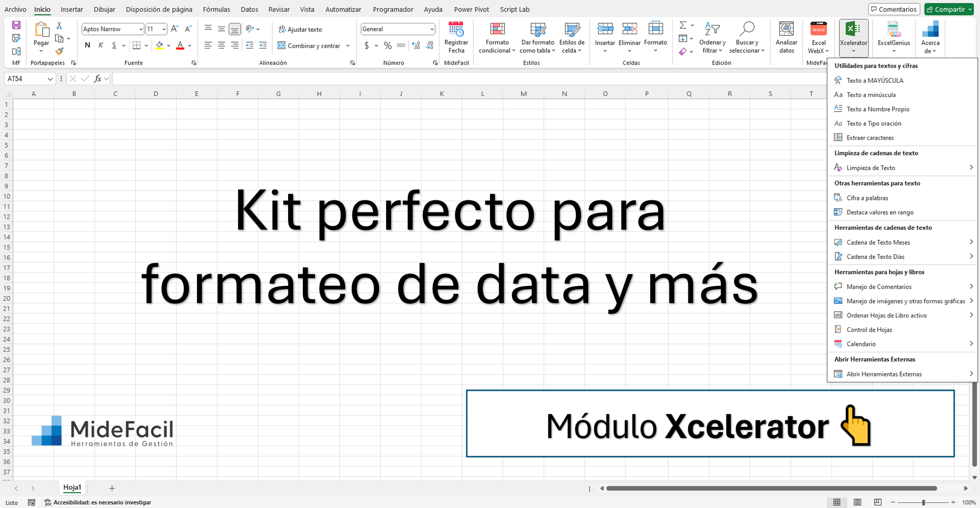Click the currency format dollar icon
Viewport: 980px width, 508px height.
click(367, 46)
